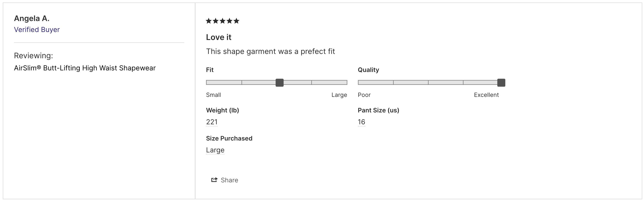
Task: Click the pant size value 16
Action: tap(361, 122)
